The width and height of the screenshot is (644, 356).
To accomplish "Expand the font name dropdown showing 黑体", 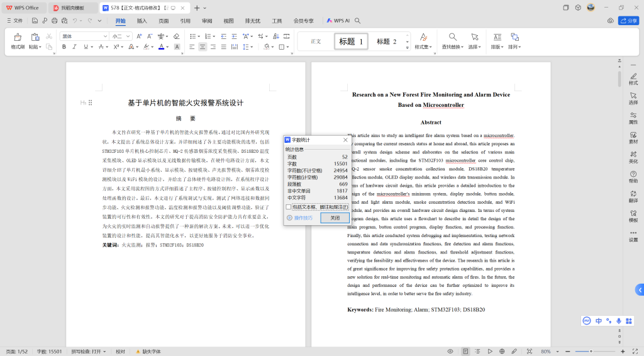I will click(104, 36).
